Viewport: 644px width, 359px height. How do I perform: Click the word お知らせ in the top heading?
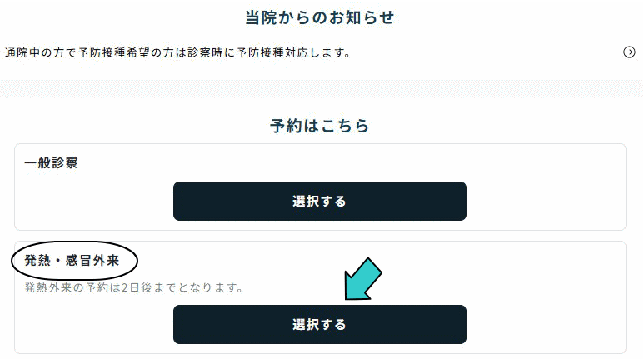[x=362, y=17]
